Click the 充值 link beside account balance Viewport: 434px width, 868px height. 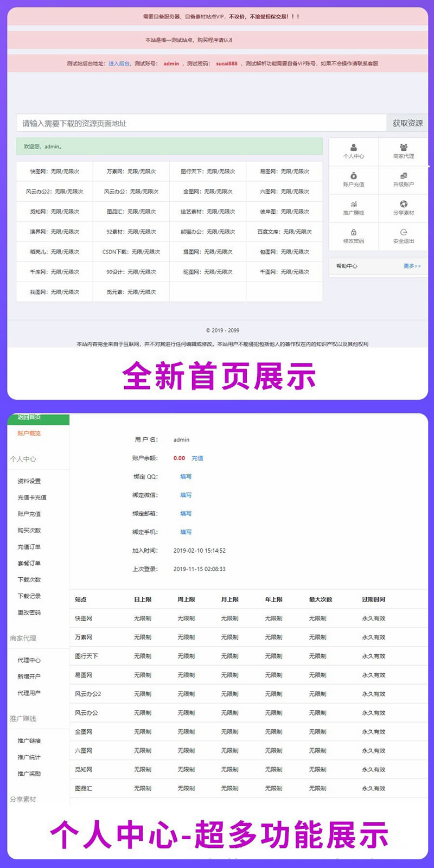tap(197, 458)
